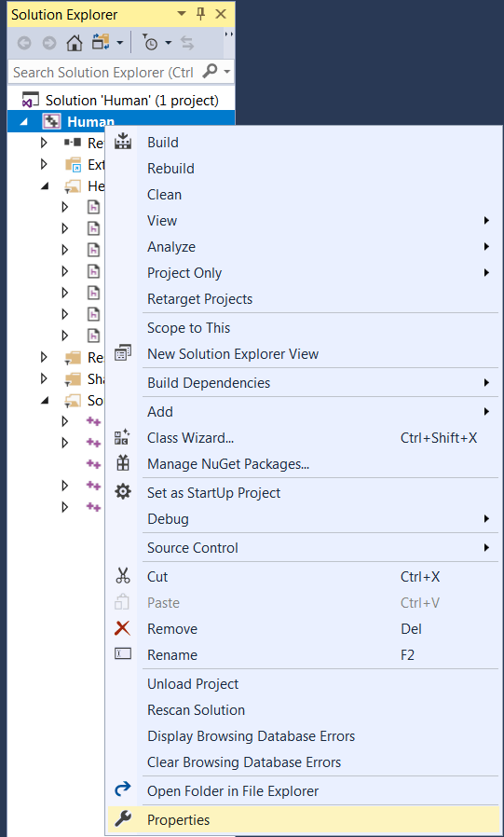
Task: Collapse the Human project node arrow
Action: pos(25,122)
